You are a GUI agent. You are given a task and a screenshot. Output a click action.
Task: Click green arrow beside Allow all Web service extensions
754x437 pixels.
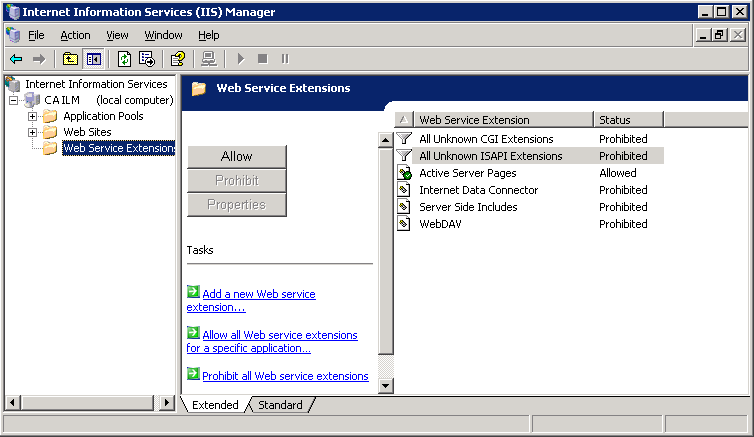pos(193,333)
